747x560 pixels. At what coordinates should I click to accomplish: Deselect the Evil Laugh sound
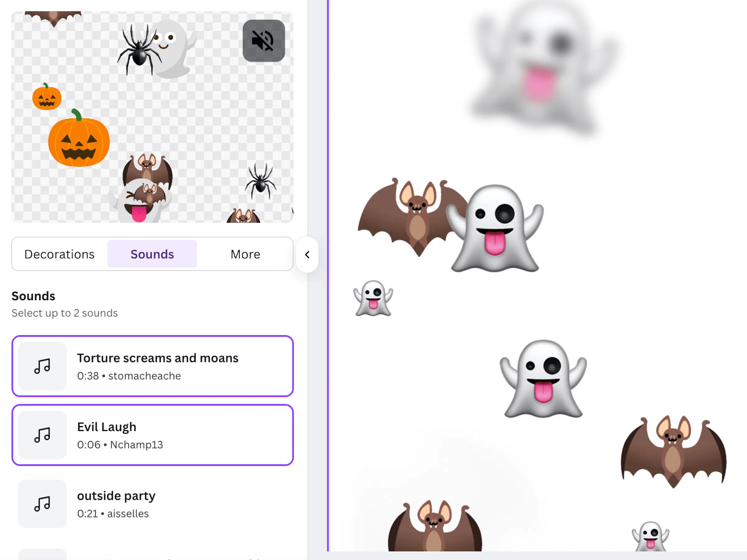[153, 435]
